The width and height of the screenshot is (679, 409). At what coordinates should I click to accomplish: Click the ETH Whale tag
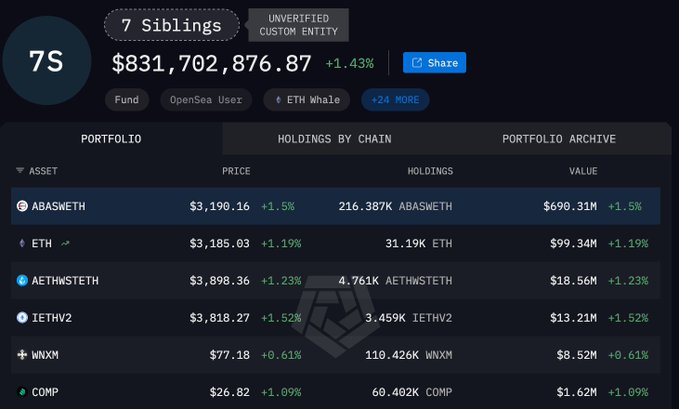tap(308, 100)
